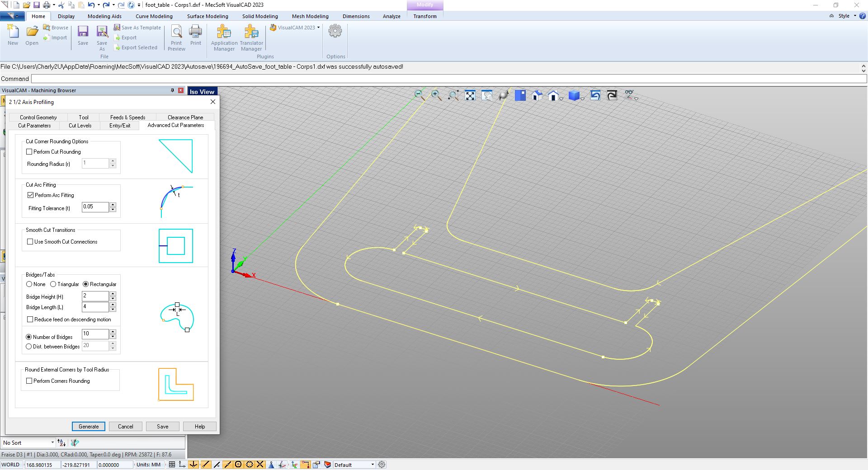Expand the cube shading dropdown arrow
This screenshot has width=868, height=470.
coord(582,99)
